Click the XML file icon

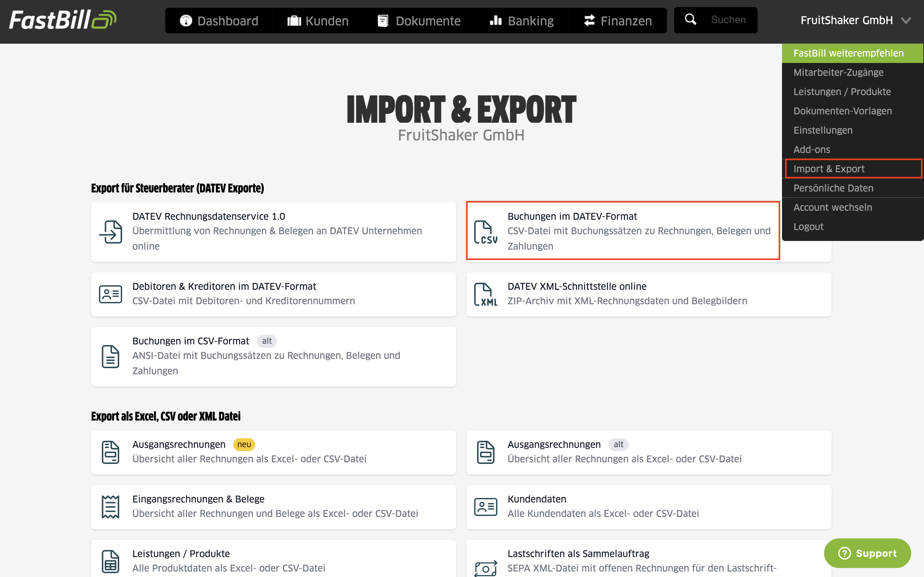click(x=486, y=294)
